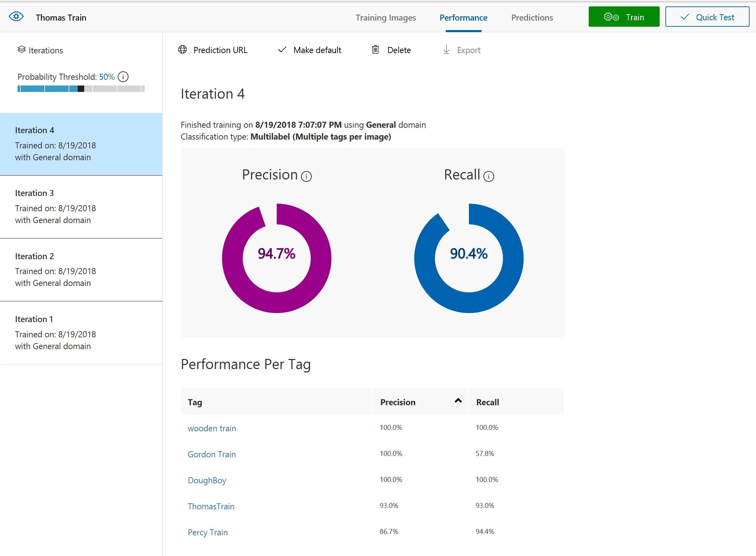
Task: Click the Make default checkmark icon
Action: point(282,50)
